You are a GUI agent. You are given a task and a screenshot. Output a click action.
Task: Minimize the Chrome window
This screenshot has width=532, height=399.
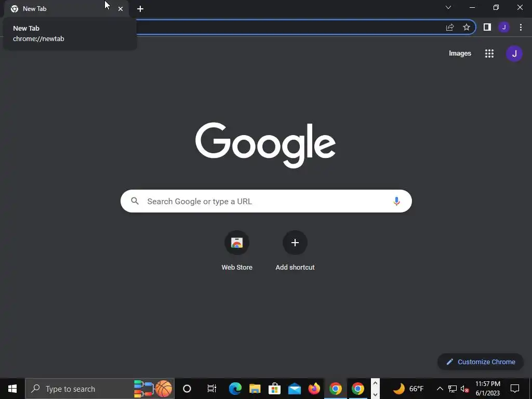(x=472, y=7)
